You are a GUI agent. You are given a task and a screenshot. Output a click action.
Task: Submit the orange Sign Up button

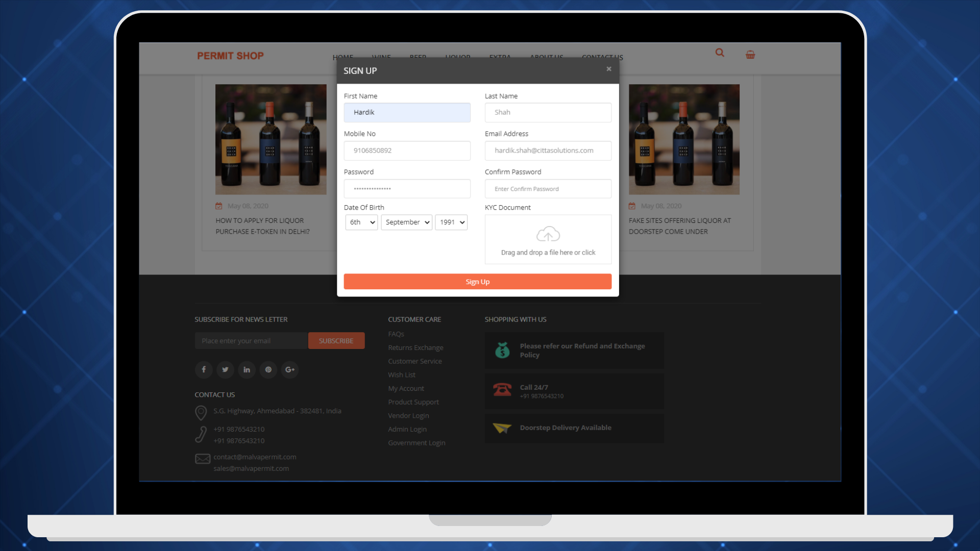coord(478,282)
